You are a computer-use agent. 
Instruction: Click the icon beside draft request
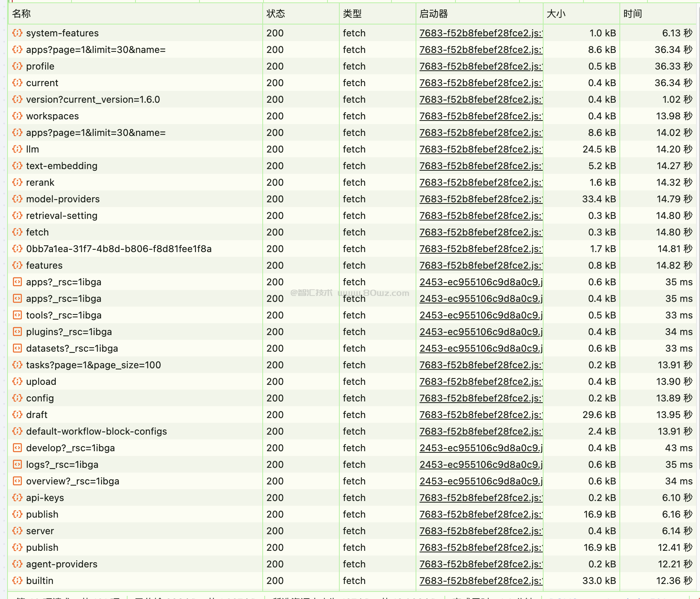point(17,415)
